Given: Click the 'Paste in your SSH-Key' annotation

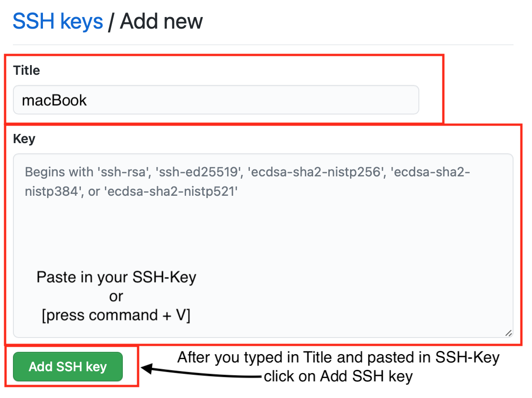Looking at the screenshot, I should [116, 277].
